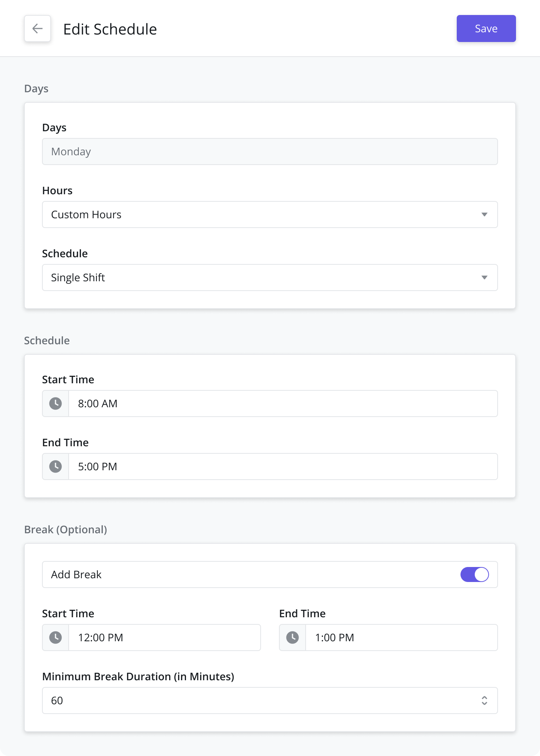The height and width of the screenshot is (756, 540).
Task: Click the clock icon beside 5:00 PM
Action: [x=55, y=466]
